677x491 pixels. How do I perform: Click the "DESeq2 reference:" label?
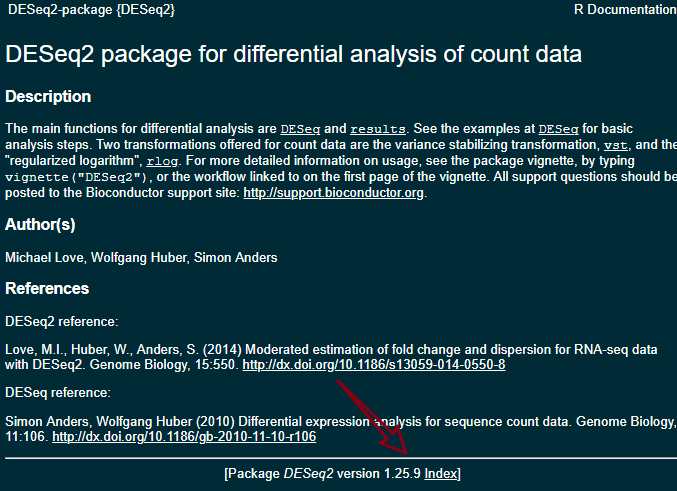tap(61, 322)
